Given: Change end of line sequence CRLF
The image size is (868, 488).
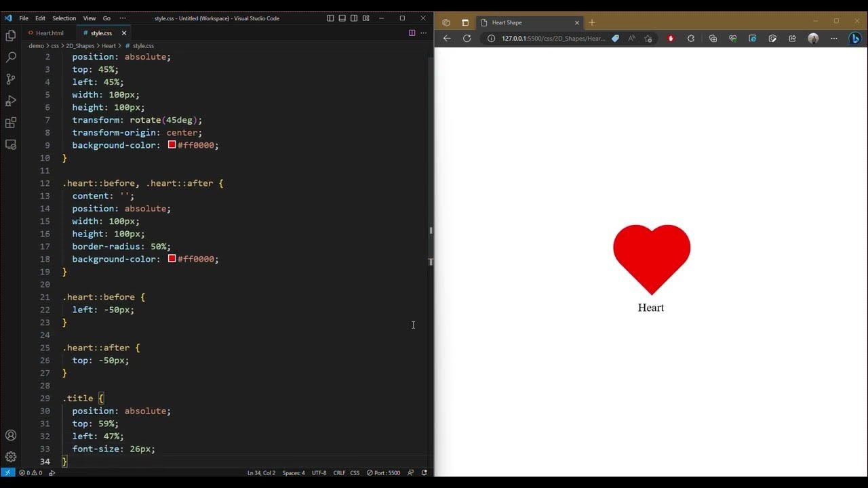Looking at the screenshot, I should tap(339, 472).
